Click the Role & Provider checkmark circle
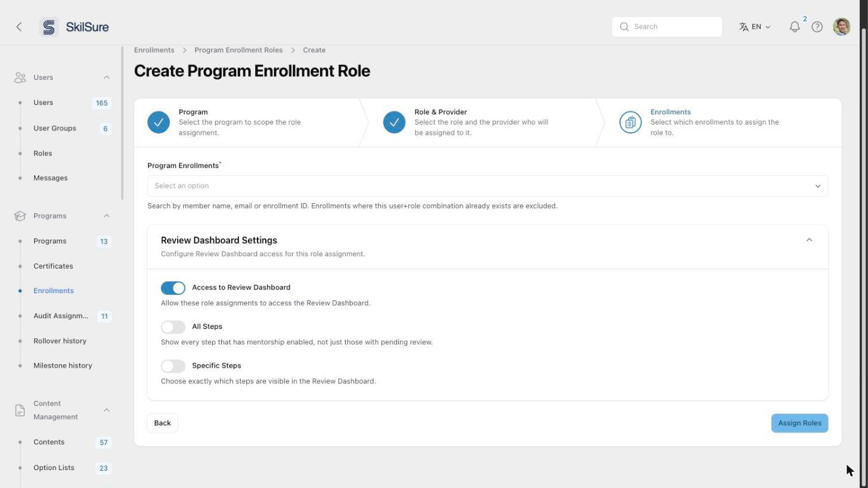Screen dimensions: 868x488 click(x=394, y=122)
